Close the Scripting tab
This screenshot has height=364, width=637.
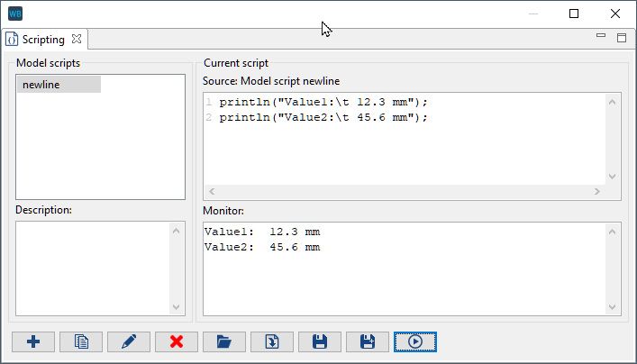(77, 40)
